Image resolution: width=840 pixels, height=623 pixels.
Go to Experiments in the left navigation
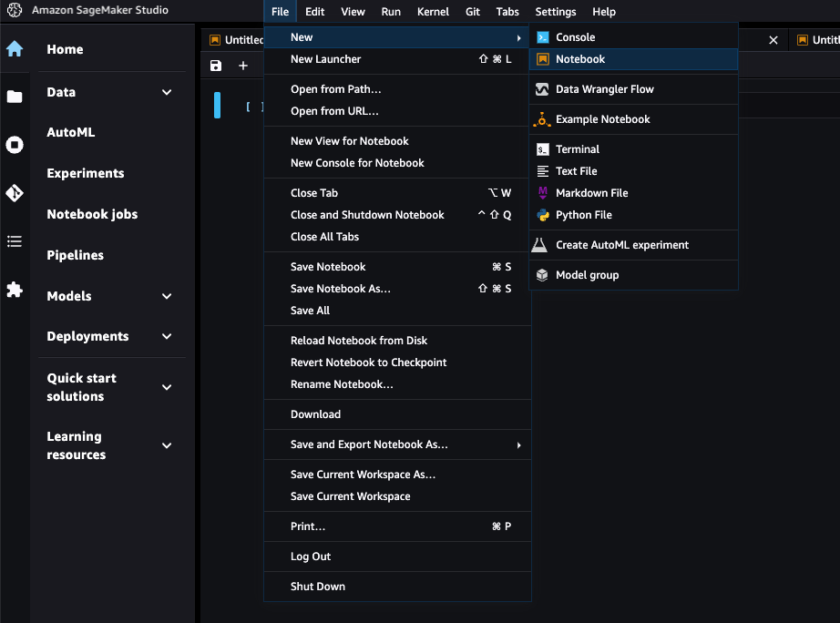click(x=86, y=173)
